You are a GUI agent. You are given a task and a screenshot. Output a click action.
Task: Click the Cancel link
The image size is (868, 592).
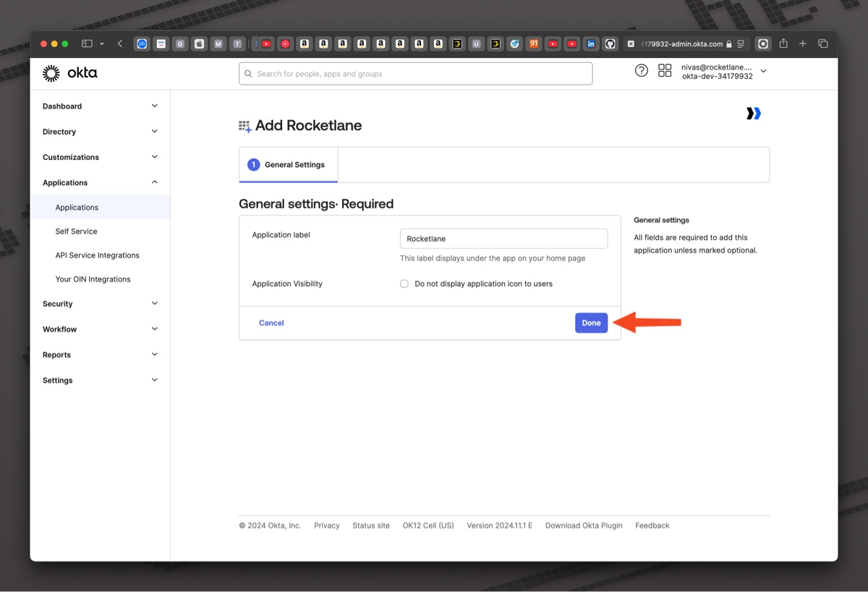271,323
